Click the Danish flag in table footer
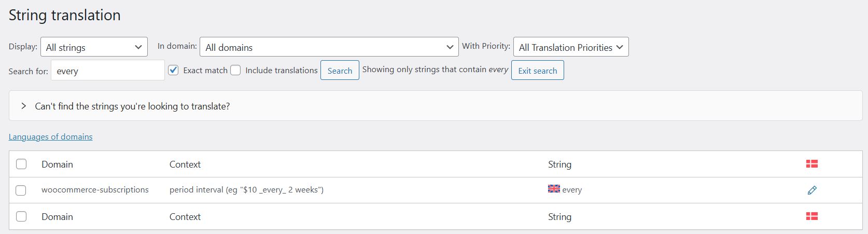Screen dimensions: 868x234 coord(812,216)
